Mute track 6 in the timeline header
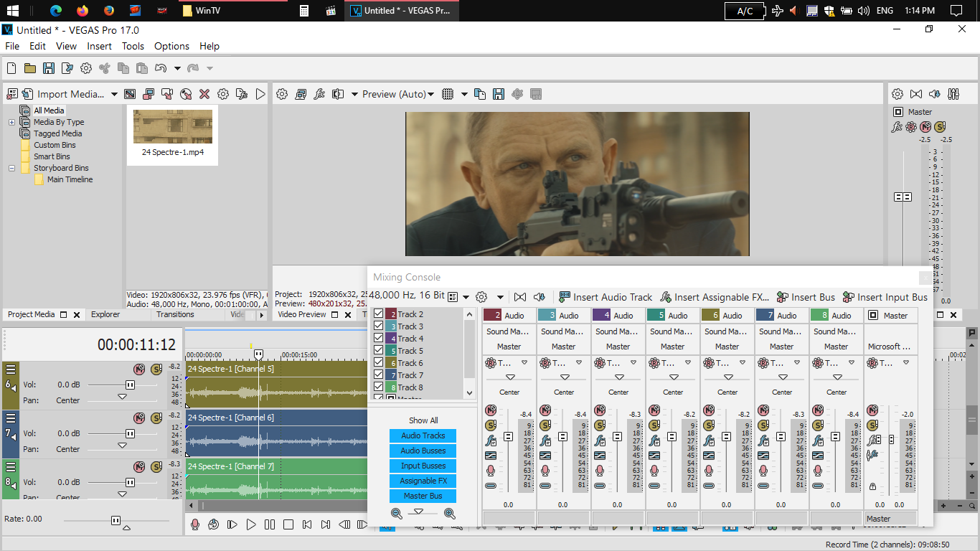980x551 pixels. [x=139, y=369]
